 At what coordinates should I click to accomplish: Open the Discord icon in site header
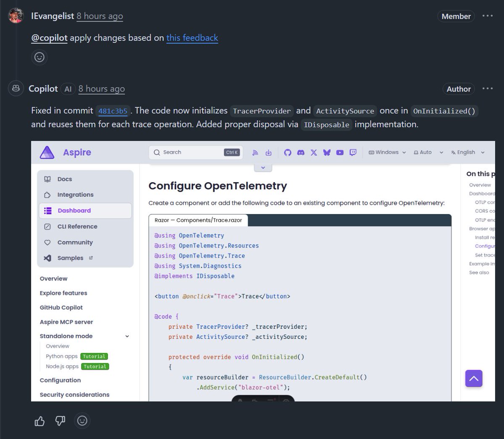coord(301,152)
